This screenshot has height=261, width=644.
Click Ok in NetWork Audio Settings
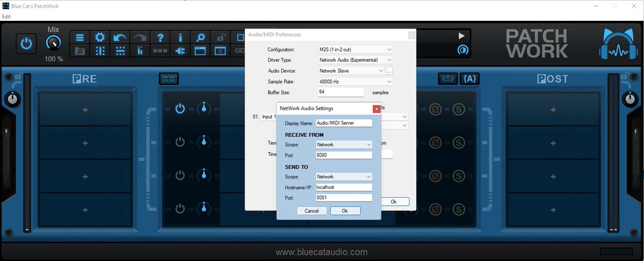345,211
